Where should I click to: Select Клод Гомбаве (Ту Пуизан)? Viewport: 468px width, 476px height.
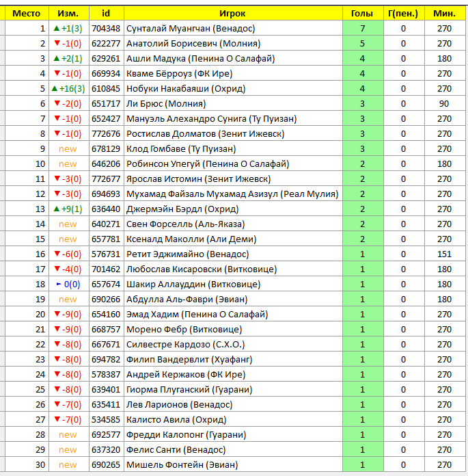coord(233,149)
